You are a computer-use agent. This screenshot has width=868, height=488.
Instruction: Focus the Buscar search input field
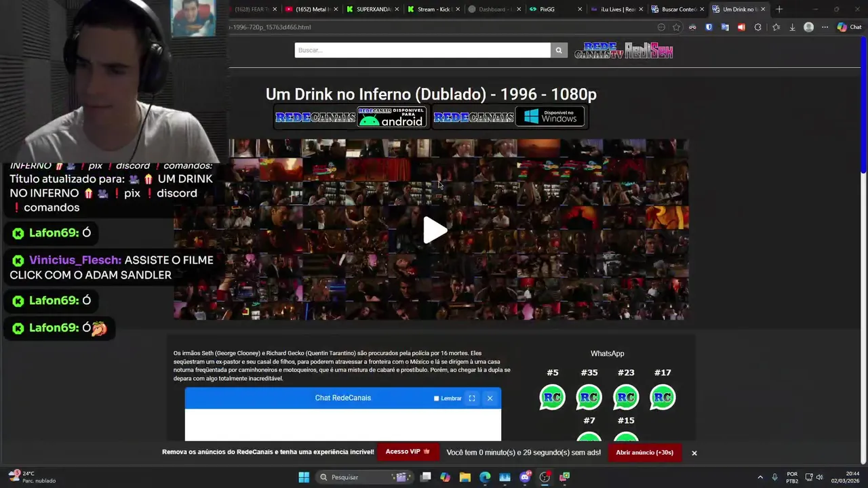pyautogui.click(x=422, y=50)
